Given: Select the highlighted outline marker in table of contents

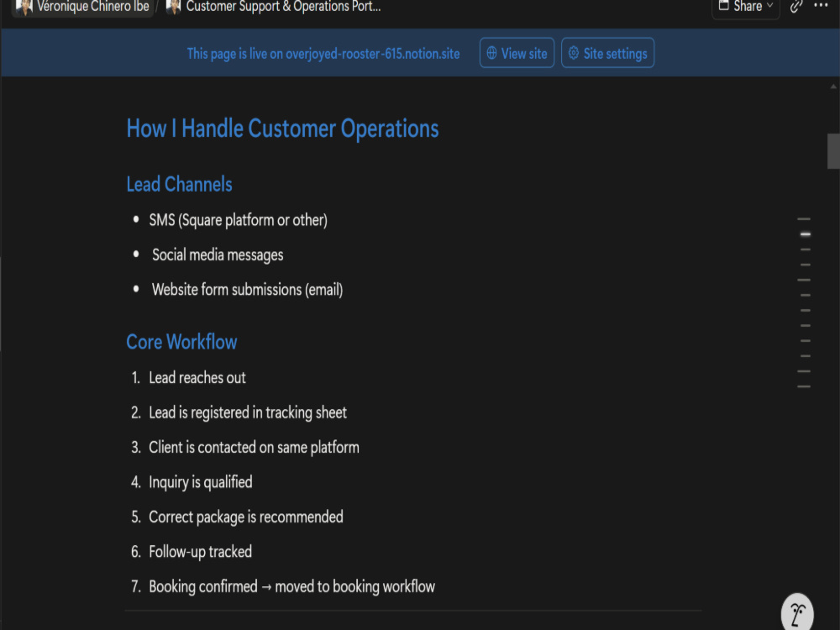Looking at the screenshot, I should tap(806, 234).
